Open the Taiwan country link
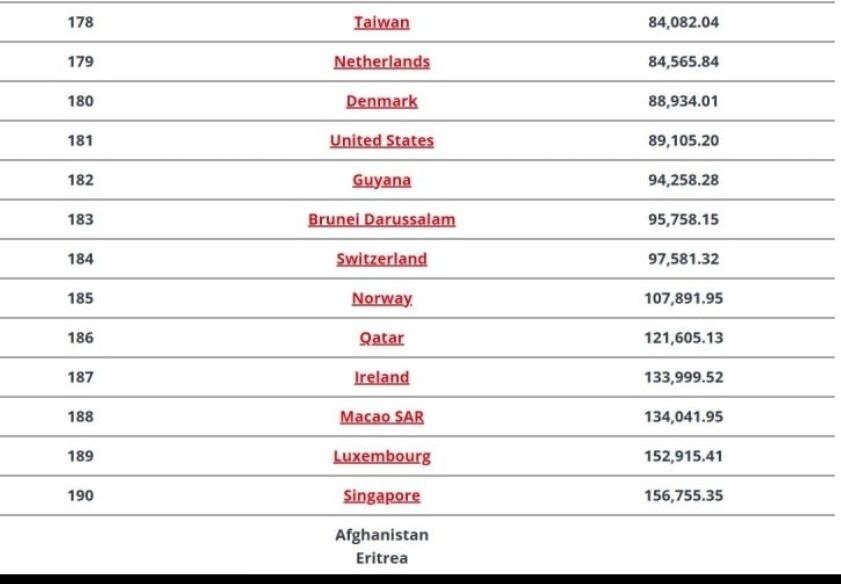 click(381, 22)
